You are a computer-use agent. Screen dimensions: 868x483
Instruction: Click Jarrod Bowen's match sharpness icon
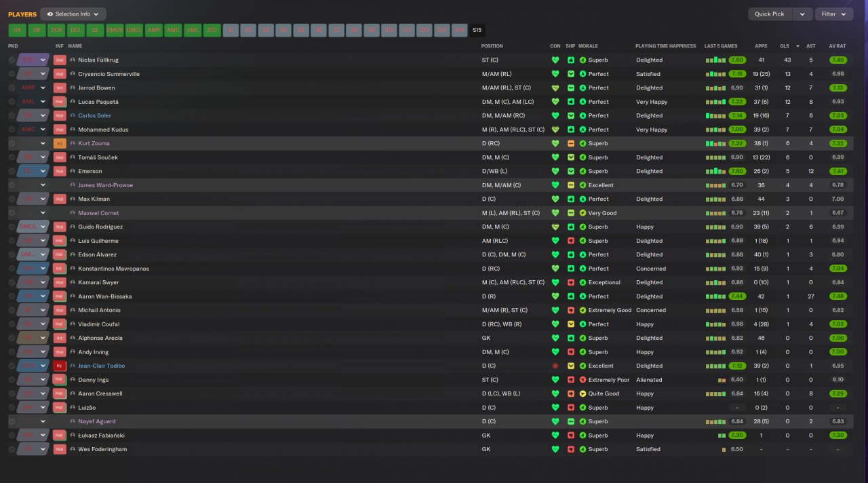[571, 88]
